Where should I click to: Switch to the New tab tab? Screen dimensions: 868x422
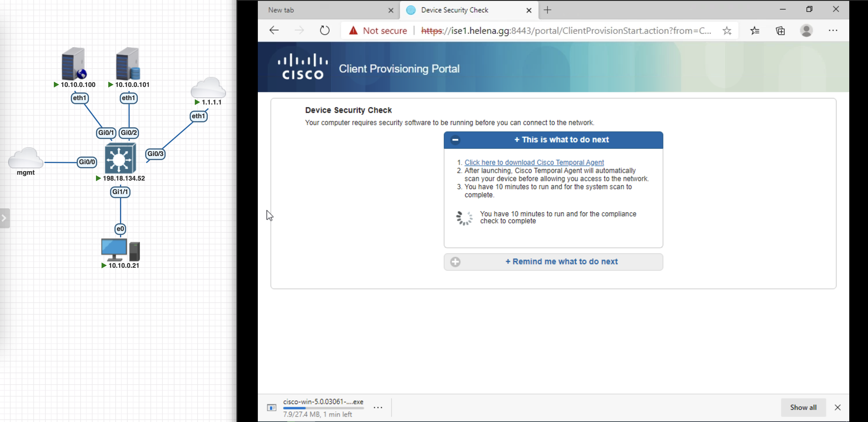281,10
